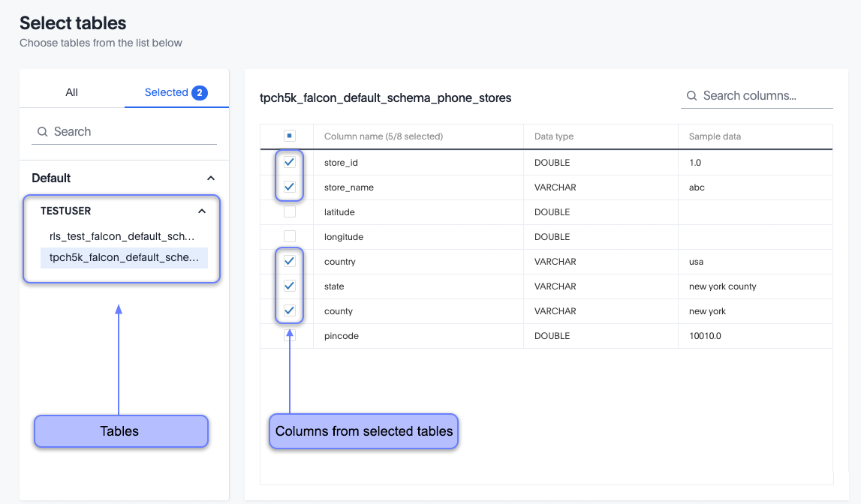Uncheck the store_id column checkbox

pos(289,162)
